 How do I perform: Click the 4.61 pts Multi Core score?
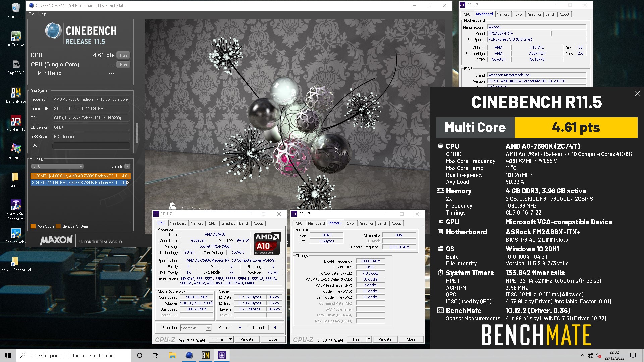(x=576, y=127)
